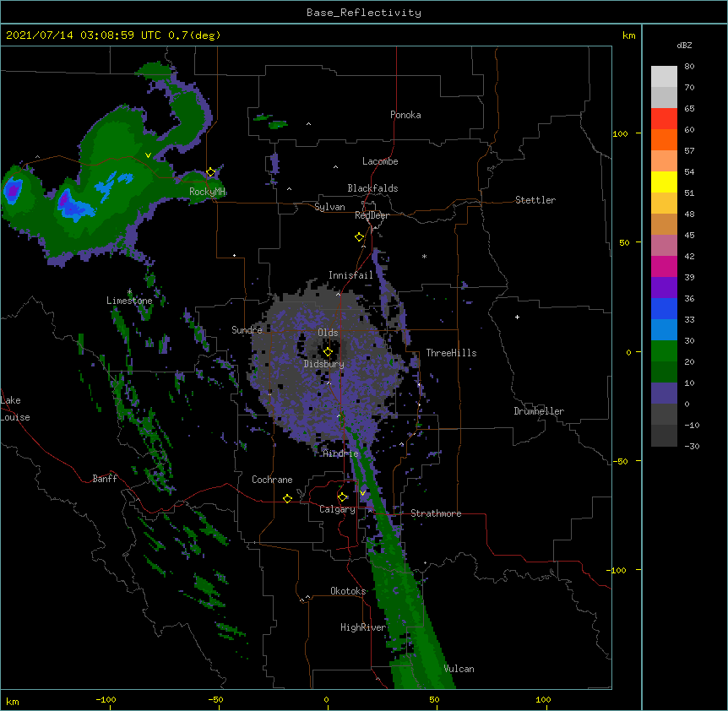
Task: Click the green 30 dBZ legend swatch
Action: (x=664, y=351)
